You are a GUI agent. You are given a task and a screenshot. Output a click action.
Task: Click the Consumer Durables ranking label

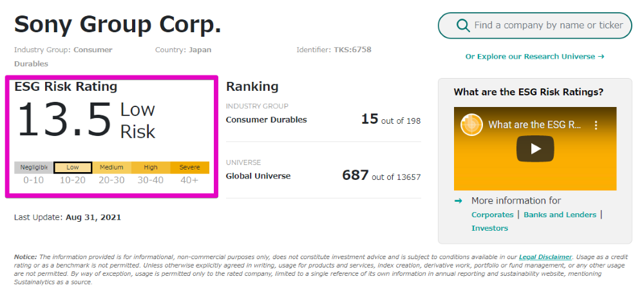point(266,120)
